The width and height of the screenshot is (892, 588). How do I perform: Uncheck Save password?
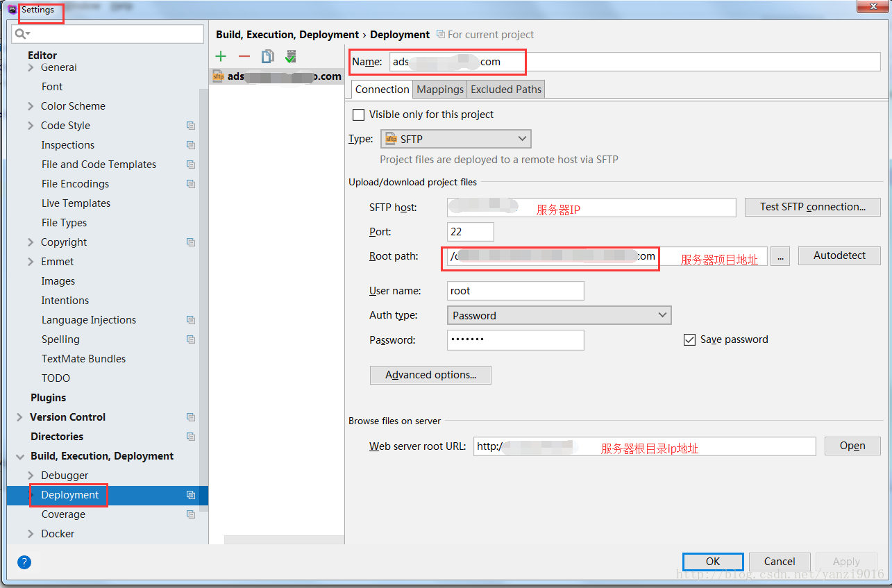pyautogui.click(x=689, y=339)
